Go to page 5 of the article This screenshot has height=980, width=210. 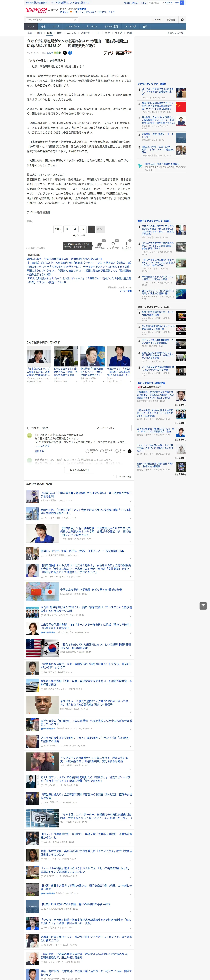[83, 229]
